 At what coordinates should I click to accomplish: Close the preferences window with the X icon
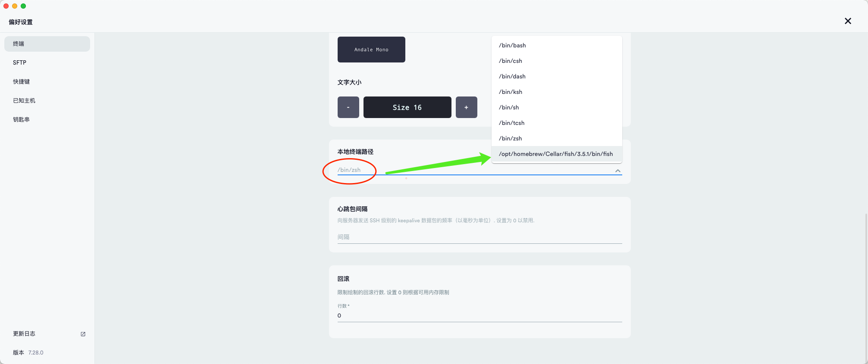pos(848,21)
